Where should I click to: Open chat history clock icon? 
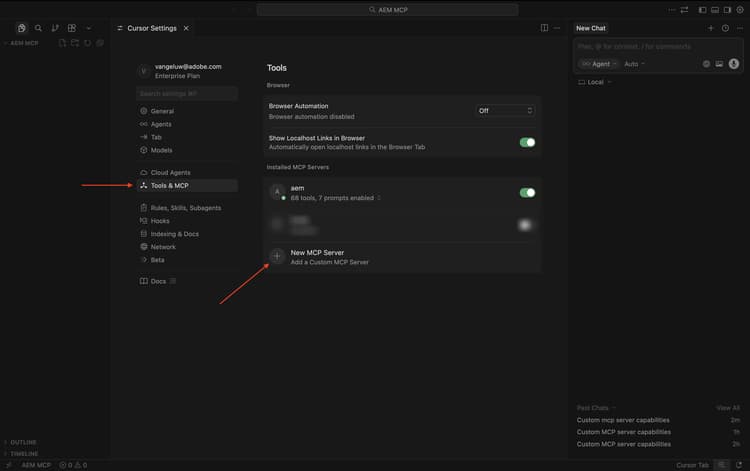tap(726, 28)
